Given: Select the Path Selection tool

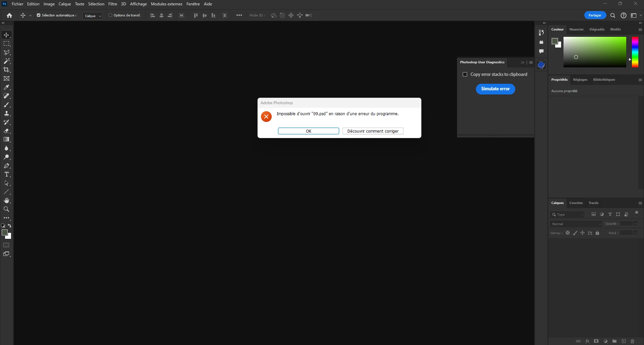Looking at the screenshot, I should click(x=6, y=183).
